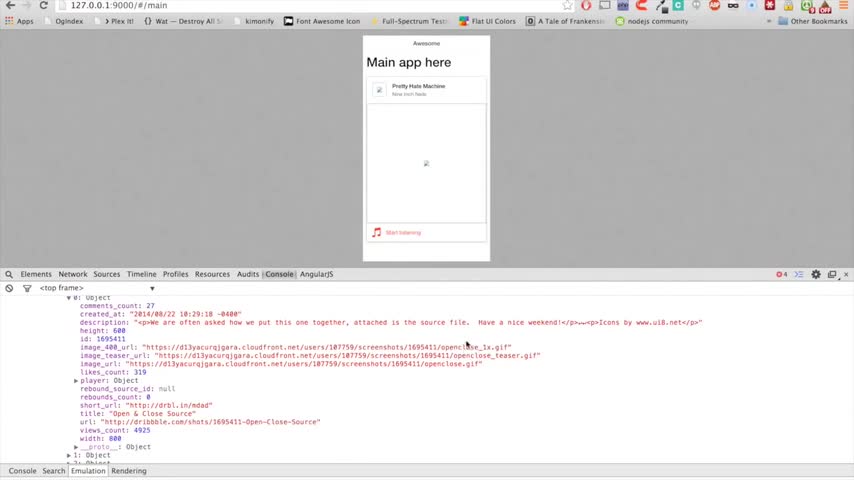
Task: Click the glasses extension icon
Action: (733, 5)
